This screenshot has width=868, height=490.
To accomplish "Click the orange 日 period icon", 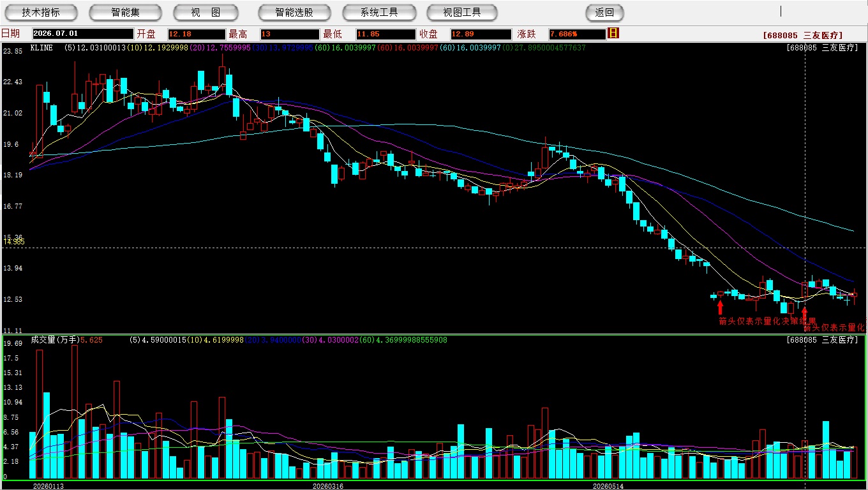I will (x=613, y=33).
